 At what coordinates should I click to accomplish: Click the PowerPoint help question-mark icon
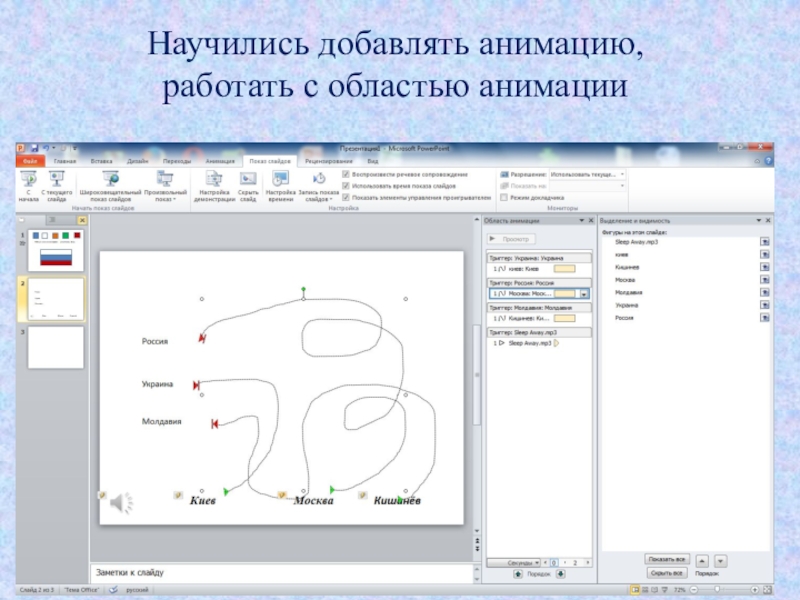pos(767,160)
